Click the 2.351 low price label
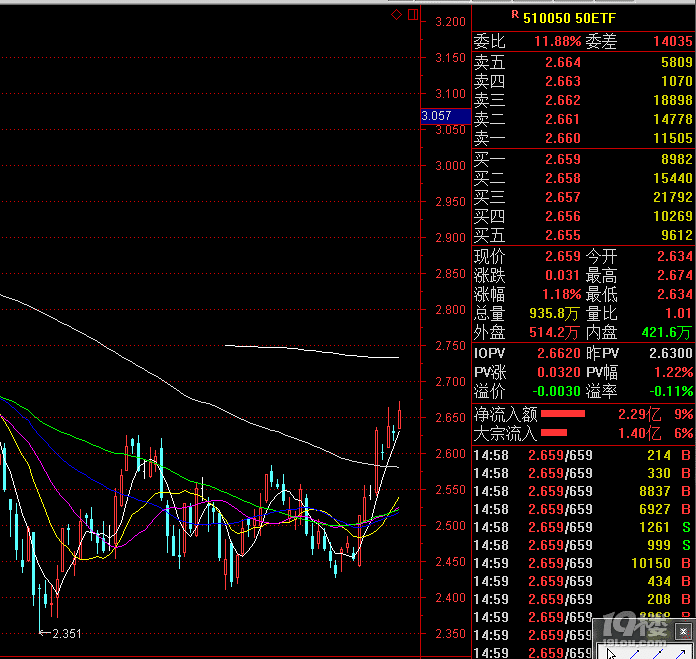Viewport: 696px width, 659px height. (x=67, y=634)
